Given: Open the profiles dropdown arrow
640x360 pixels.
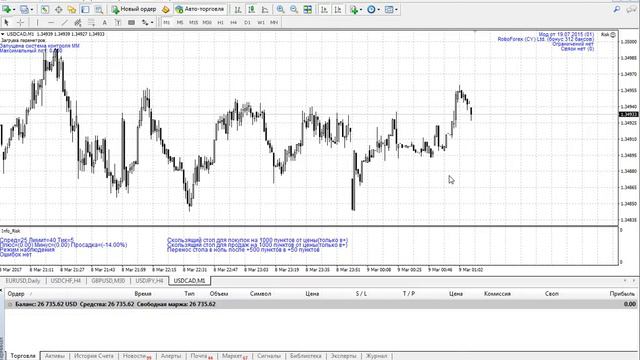Looking at the screenshot, I should tap(32, 9).
